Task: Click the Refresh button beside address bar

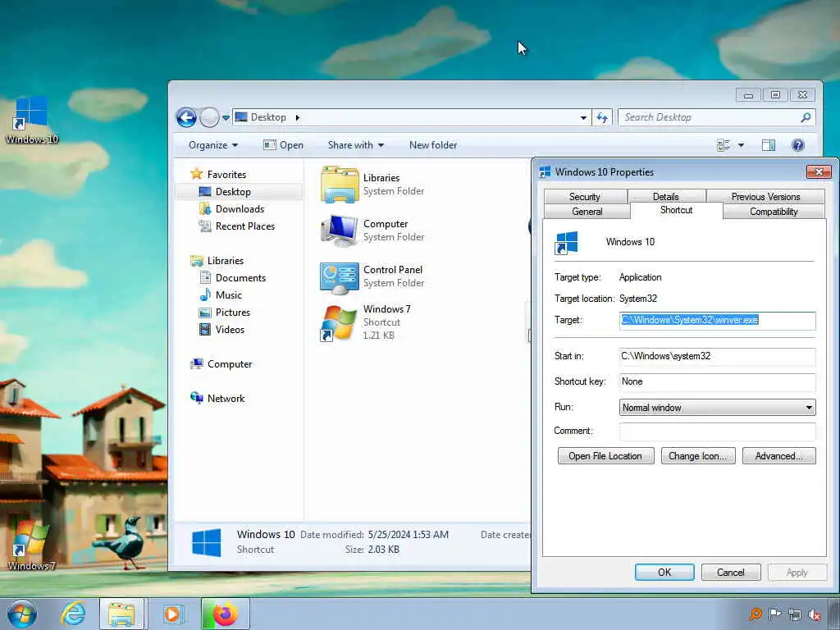Action: pos(602,117)
